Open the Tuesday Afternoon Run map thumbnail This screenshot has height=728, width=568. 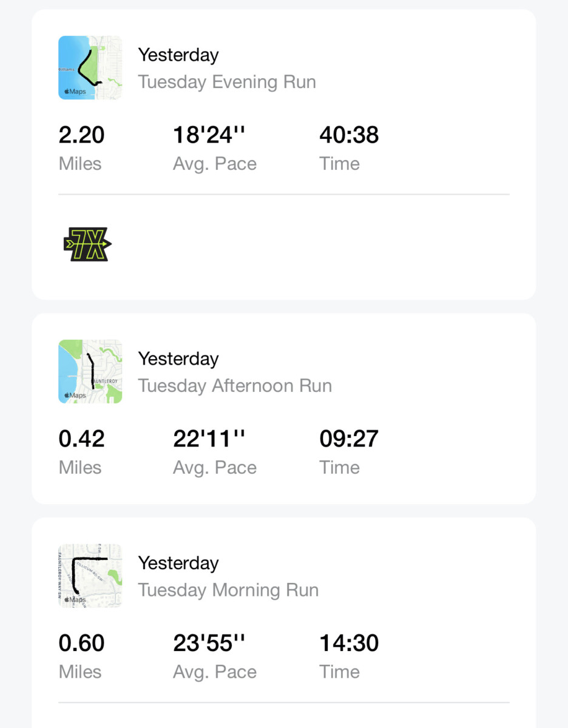[x=90, y=371]
